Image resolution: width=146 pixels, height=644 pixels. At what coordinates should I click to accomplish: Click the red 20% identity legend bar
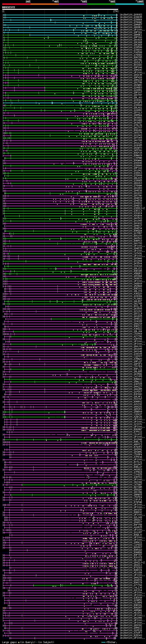point(16,4)
